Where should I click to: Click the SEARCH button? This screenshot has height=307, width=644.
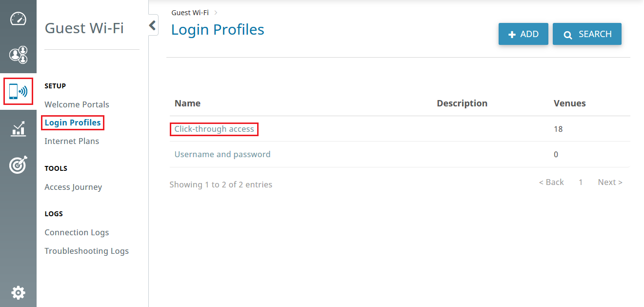point(587,34)
